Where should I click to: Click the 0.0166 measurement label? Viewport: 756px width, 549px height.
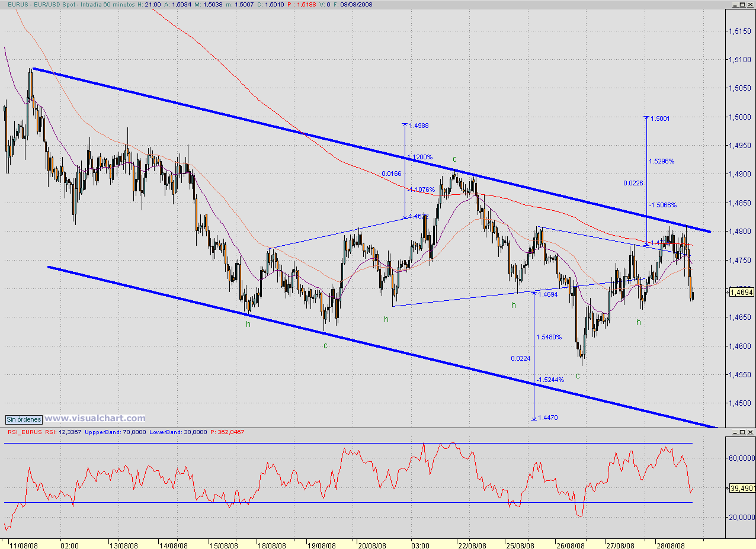click(392, 174)
